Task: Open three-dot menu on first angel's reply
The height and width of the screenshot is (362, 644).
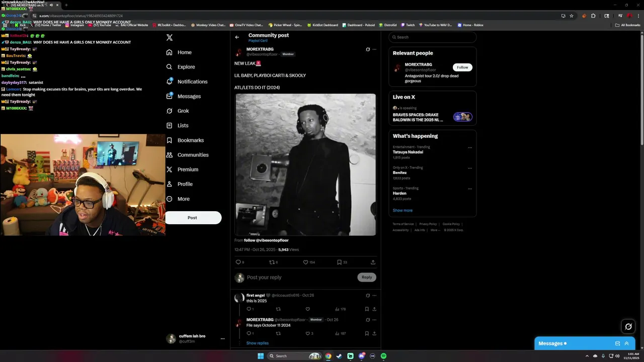Action: [374, 296]
